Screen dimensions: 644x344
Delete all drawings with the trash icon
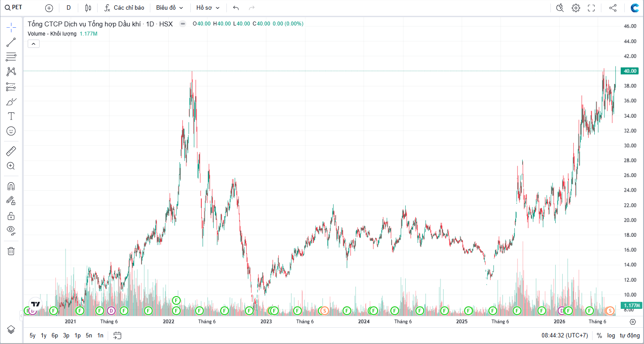pos(11,251)
